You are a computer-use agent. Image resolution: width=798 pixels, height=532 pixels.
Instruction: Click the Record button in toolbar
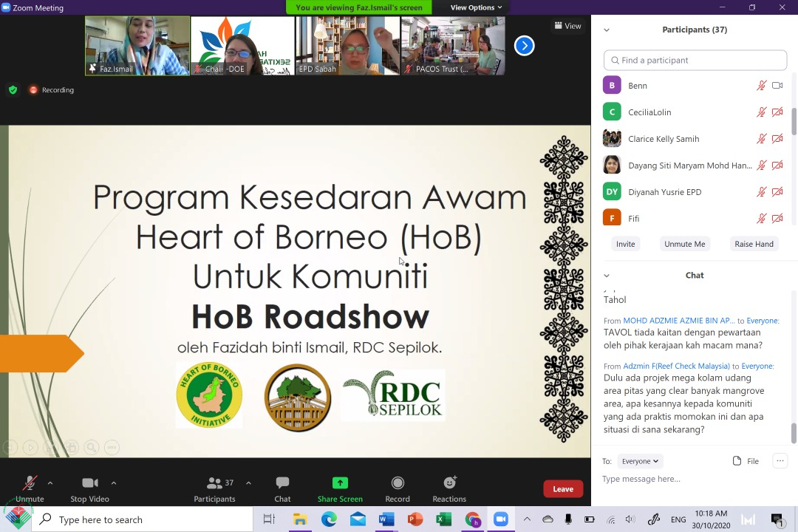[x=398, y=488]
